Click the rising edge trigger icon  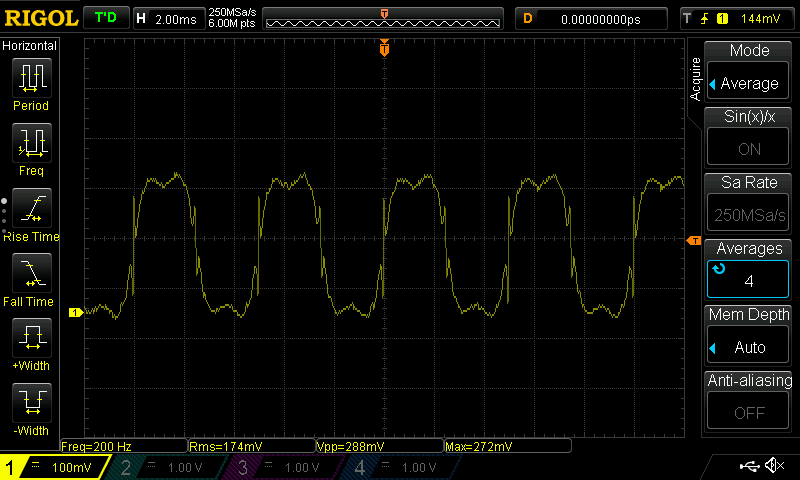[x=705, y=19]
